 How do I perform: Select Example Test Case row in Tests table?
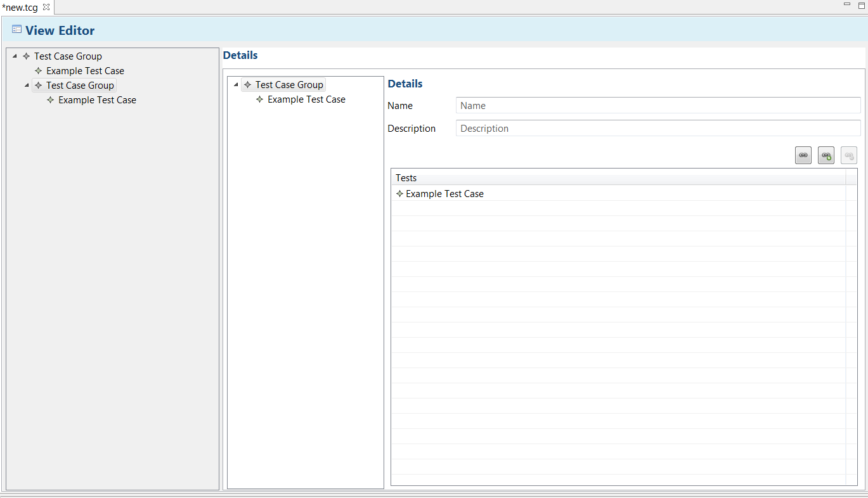[618, 194]
